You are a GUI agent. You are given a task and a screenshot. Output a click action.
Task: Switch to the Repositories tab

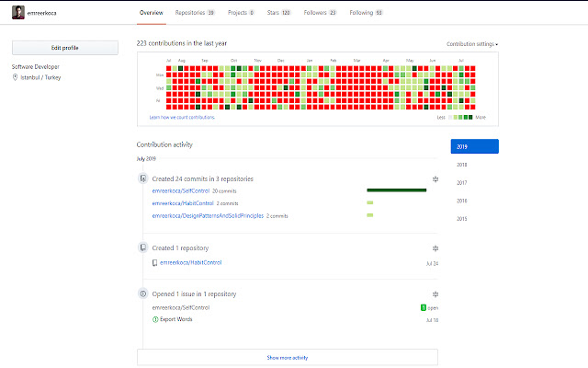[x=195, y=12]
